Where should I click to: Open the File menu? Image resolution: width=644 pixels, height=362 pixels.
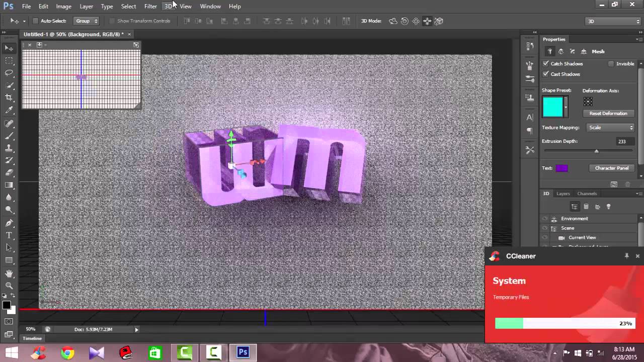click(x=26, y=6)
